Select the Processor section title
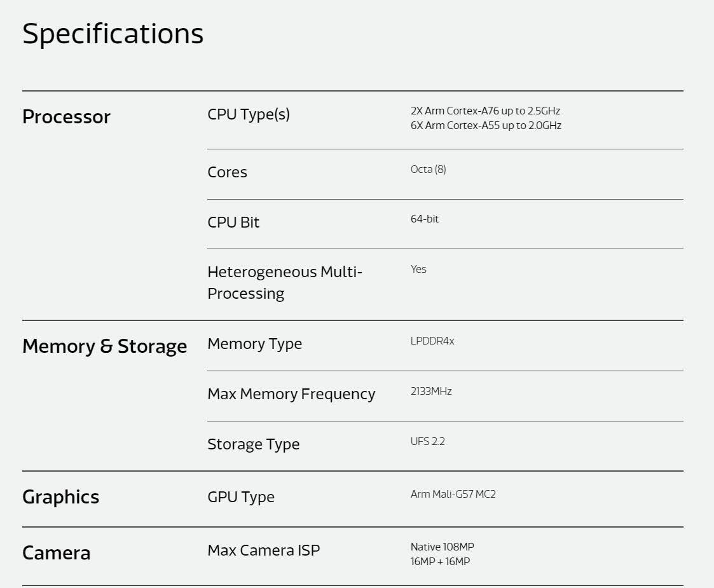The height and width of the screenshot is (588, 714). click(66, 117)
